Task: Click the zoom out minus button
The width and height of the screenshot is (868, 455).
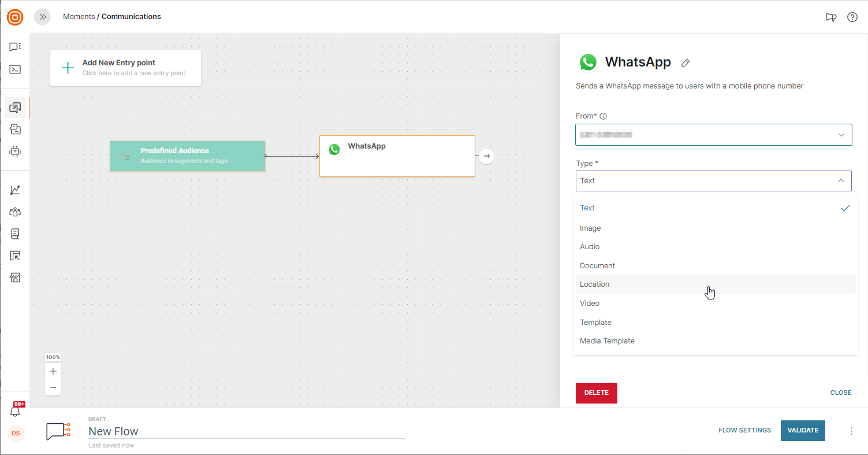Action: click(53, 387)
